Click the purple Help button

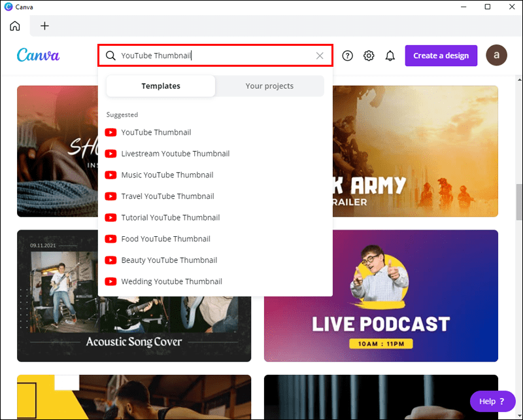(492, 401)
